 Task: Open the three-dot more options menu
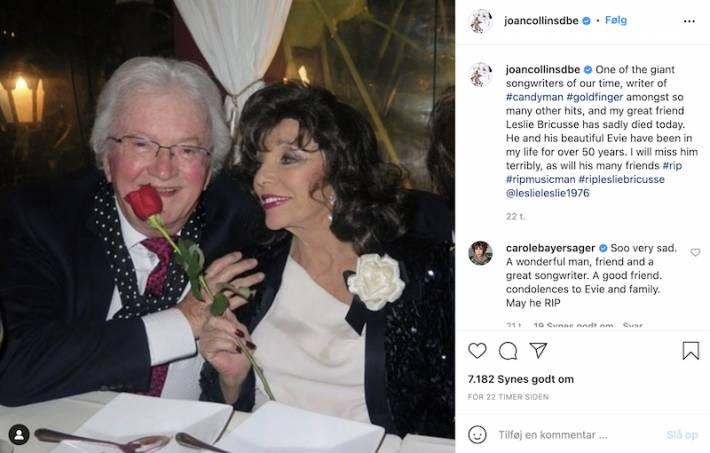click(689, 21)
